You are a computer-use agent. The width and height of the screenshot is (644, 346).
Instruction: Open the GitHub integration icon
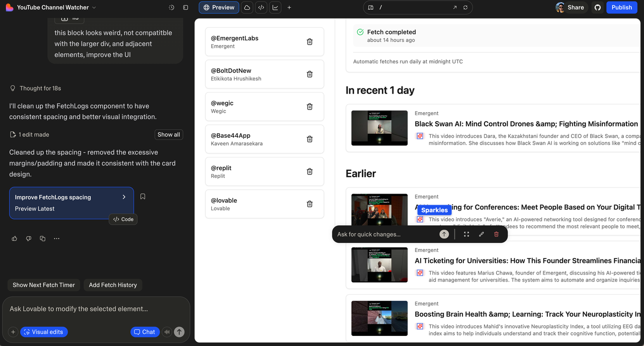[598, 8]
